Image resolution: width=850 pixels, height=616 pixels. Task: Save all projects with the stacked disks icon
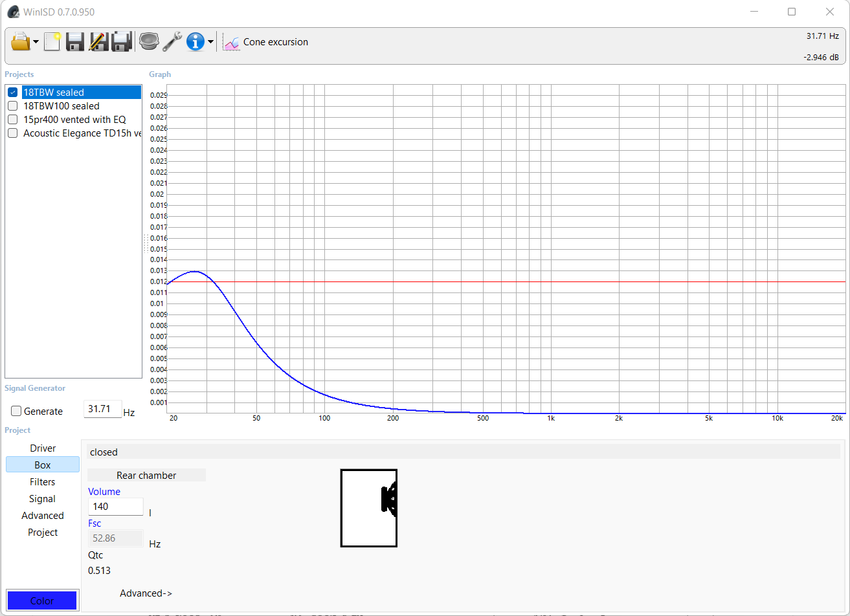(122, 42)
